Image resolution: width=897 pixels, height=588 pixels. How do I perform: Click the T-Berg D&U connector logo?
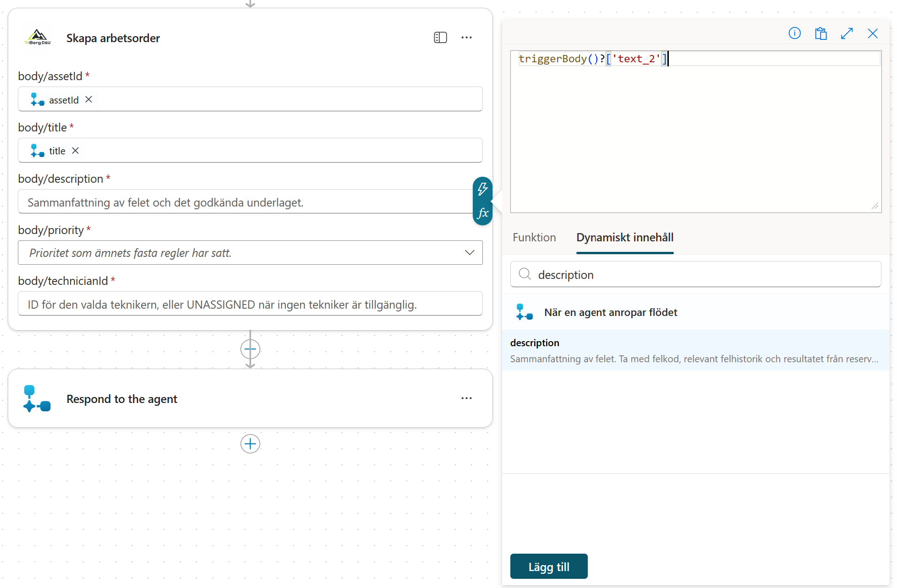(x=38, y=38)
